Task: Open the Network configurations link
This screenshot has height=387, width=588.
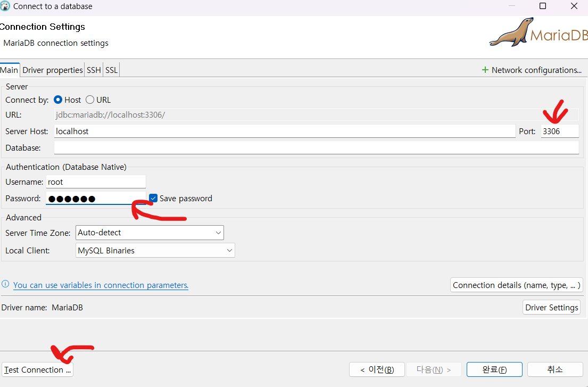Action: click(x=536, y=70)
